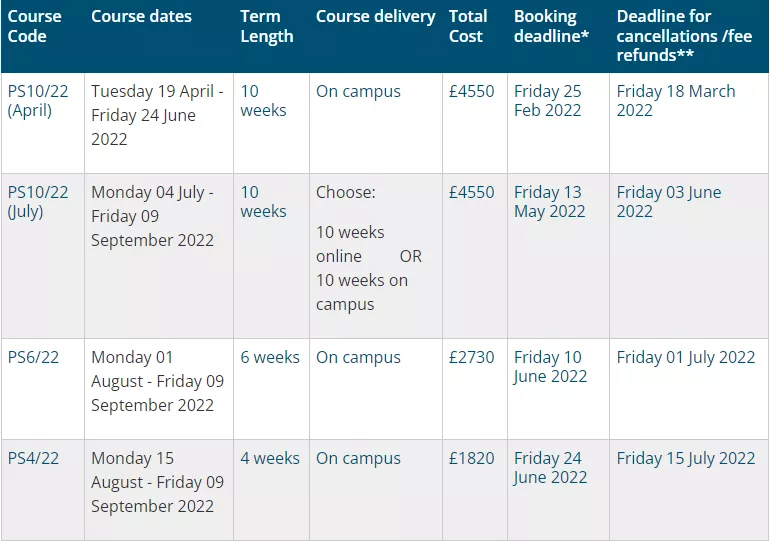Click the Term Length column header
The image size is (770, 542).
click(267, 27)
